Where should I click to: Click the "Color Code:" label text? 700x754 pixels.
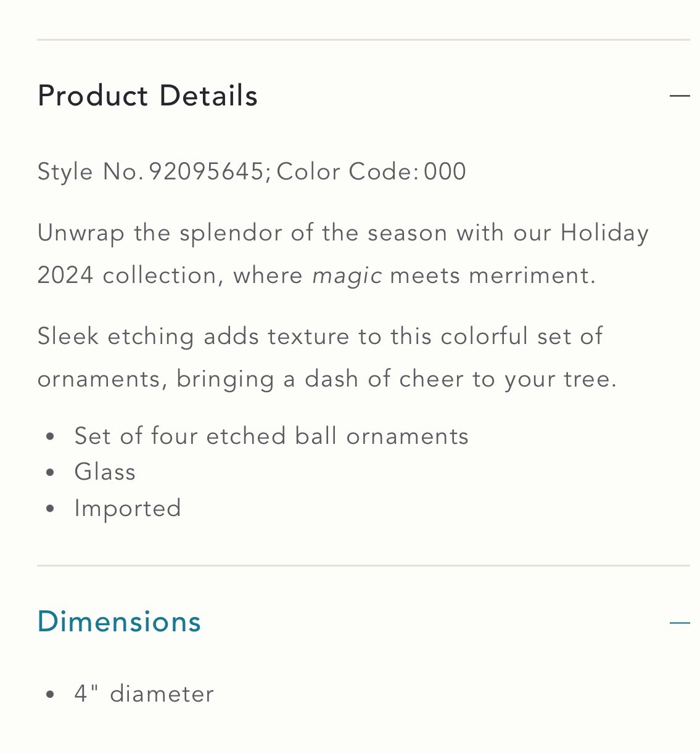[347, 171]
